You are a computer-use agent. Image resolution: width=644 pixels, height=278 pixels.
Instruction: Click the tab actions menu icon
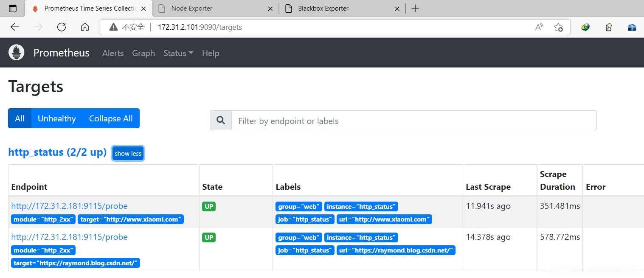[x=13, y=8]
